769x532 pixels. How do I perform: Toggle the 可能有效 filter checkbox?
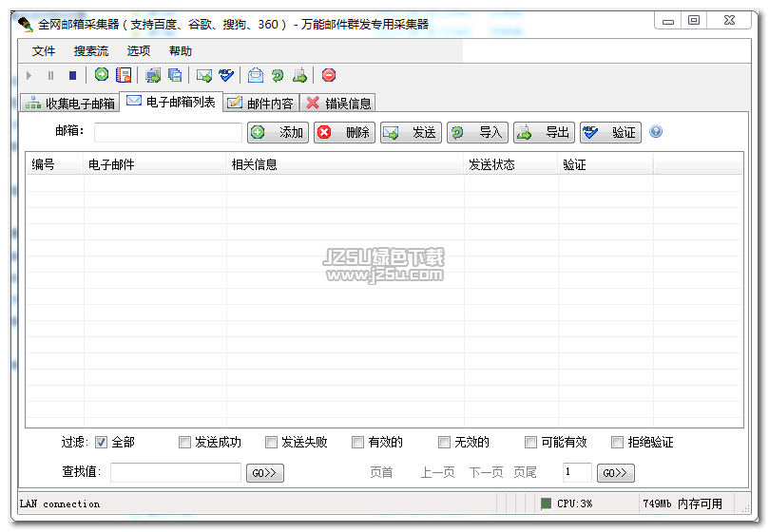point(530,443)
